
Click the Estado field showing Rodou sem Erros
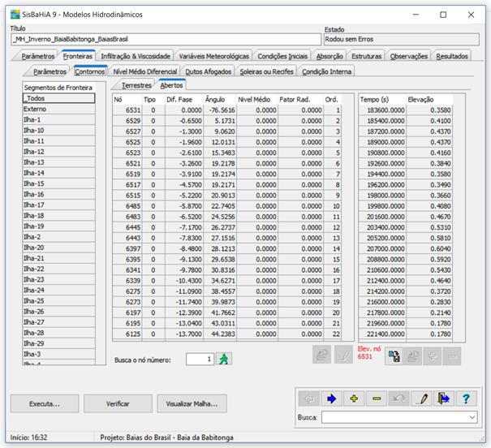click(x=402, y=40)
